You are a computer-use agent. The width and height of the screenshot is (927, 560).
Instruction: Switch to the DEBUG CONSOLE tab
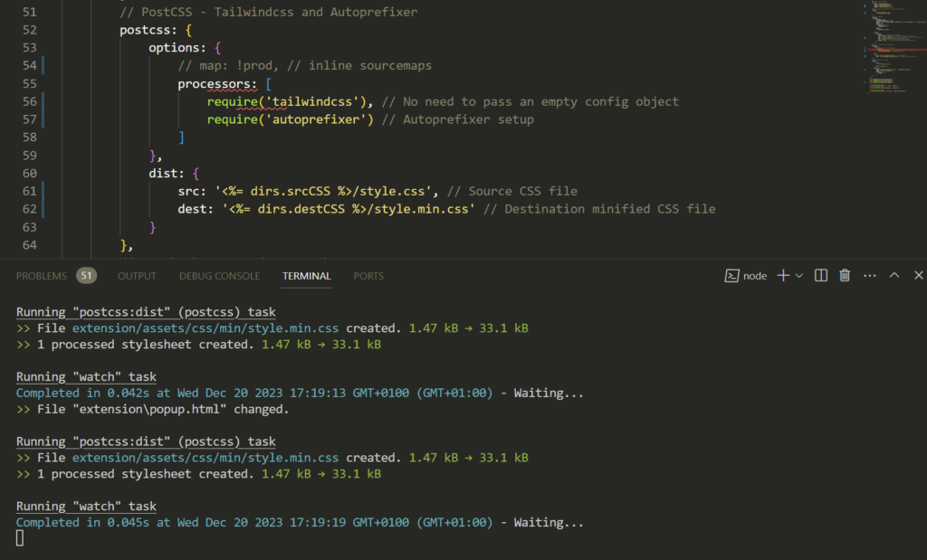coord(219,276)
